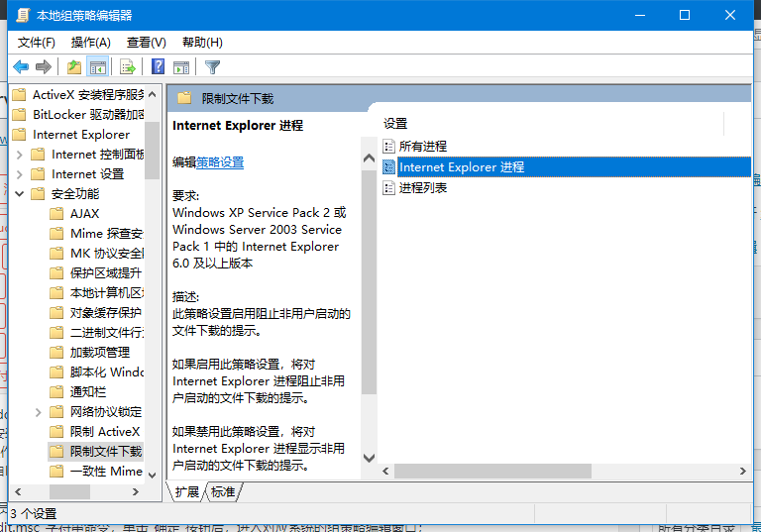Open the 查看(V) menu

(x=146, y=43)
